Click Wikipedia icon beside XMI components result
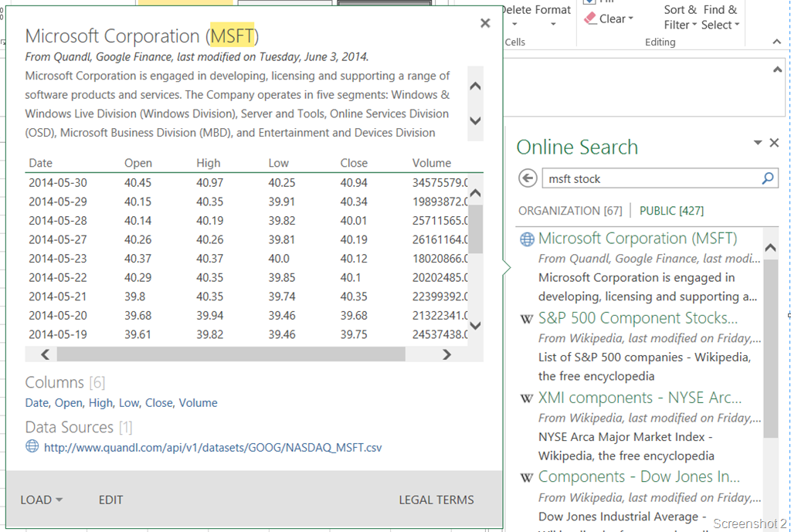 click(x=527, y=398)
